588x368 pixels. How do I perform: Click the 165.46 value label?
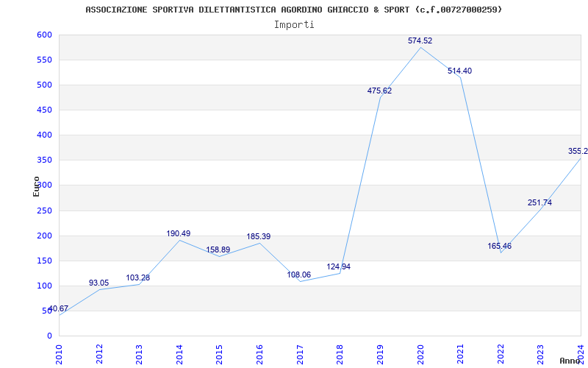click(x=500, y=247)
